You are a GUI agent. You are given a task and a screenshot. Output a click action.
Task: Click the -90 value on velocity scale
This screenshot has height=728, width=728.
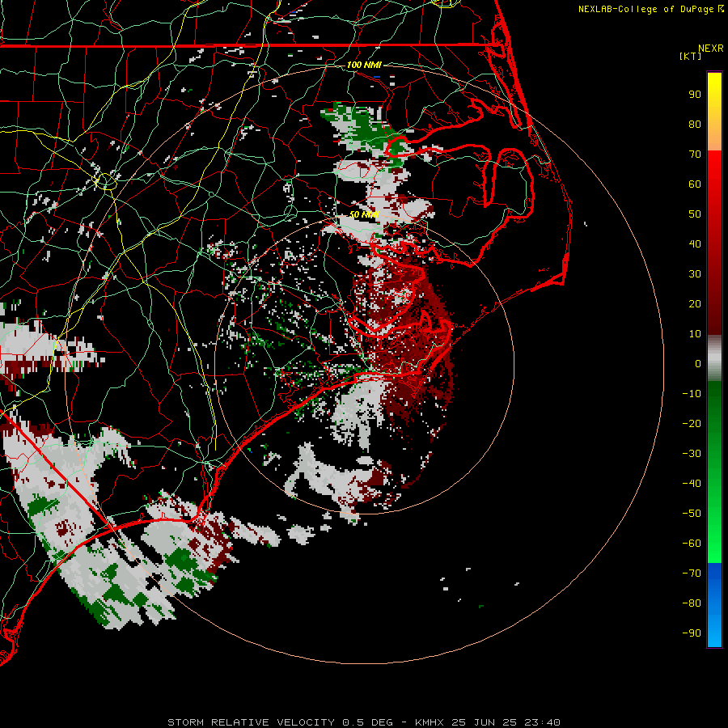pos(692,633)
